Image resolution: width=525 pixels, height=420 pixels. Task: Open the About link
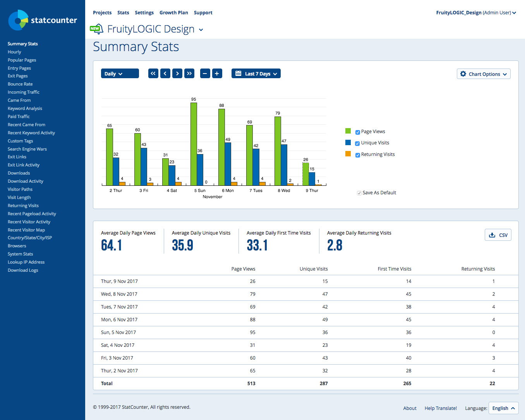point(410,408)
